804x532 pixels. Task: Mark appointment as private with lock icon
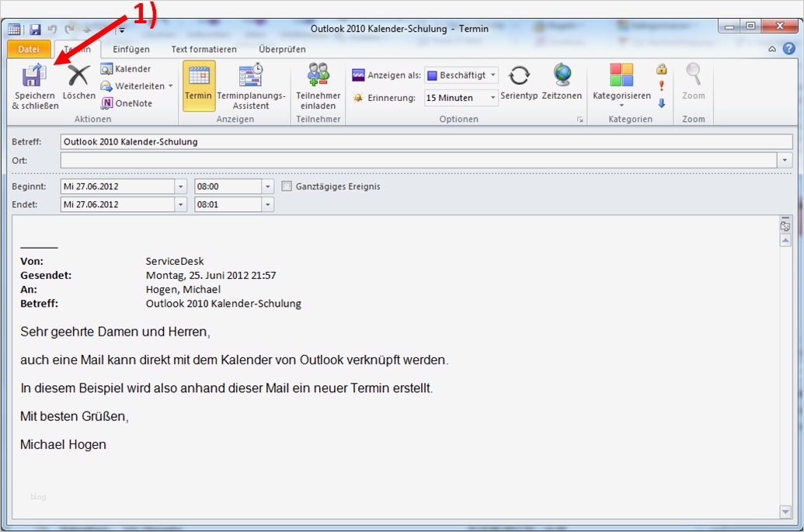pos(661,68)
